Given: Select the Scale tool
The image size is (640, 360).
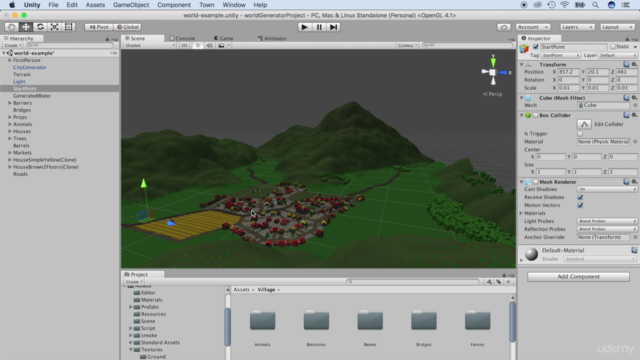Looking at the screenshot, I should pyautogui.click(x=54, y=27).
